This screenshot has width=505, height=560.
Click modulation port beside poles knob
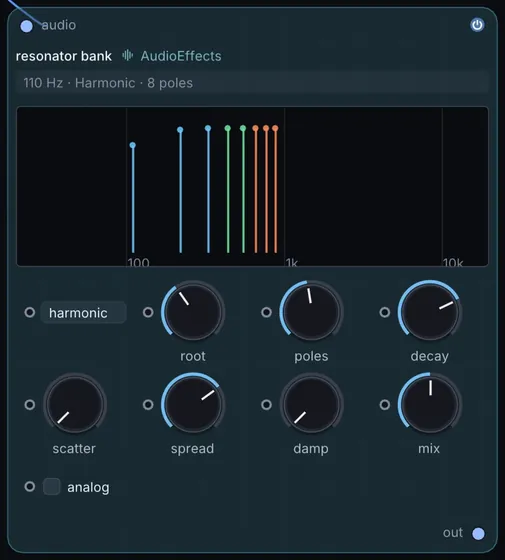[x=266, y=312]
